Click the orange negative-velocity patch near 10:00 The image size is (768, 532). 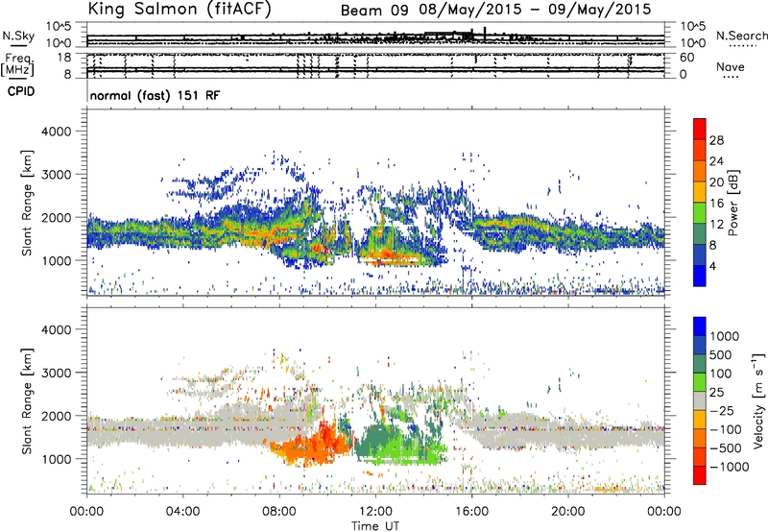314,446
